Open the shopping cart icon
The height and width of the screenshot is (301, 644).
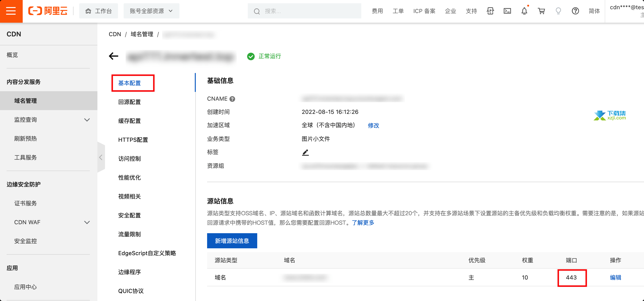[x=541, y=11]
